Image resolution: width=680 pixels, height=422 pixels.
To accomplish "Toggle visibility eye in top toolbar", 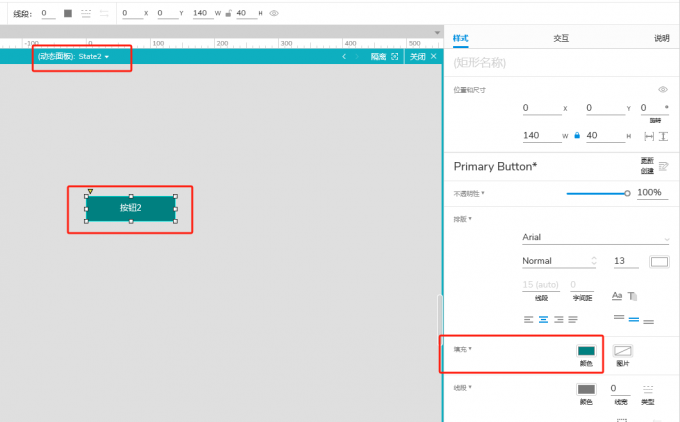I will coord(274,13).
